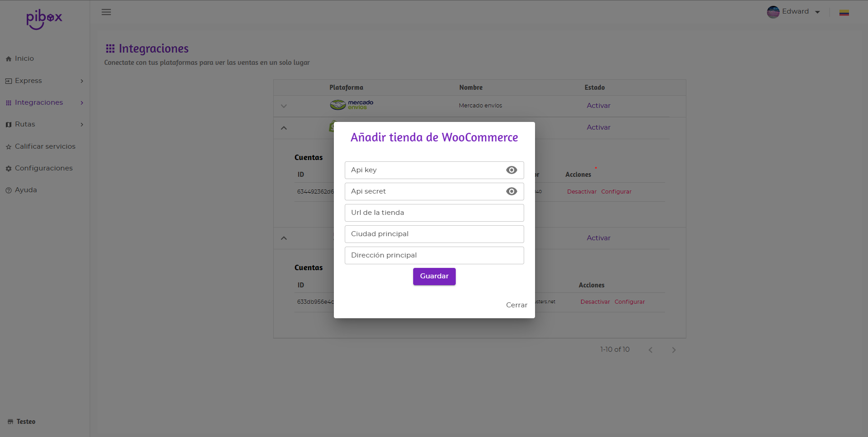
Task: Click the pibox logo
Action: tap(44, 19)
